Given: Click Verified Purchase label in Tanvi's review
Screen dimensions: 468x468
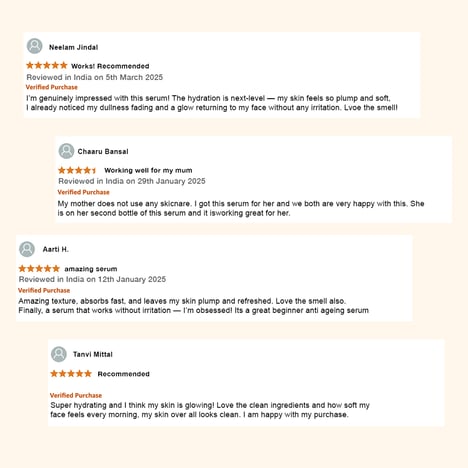Looking at the screenshot, I should coord(76,395).
